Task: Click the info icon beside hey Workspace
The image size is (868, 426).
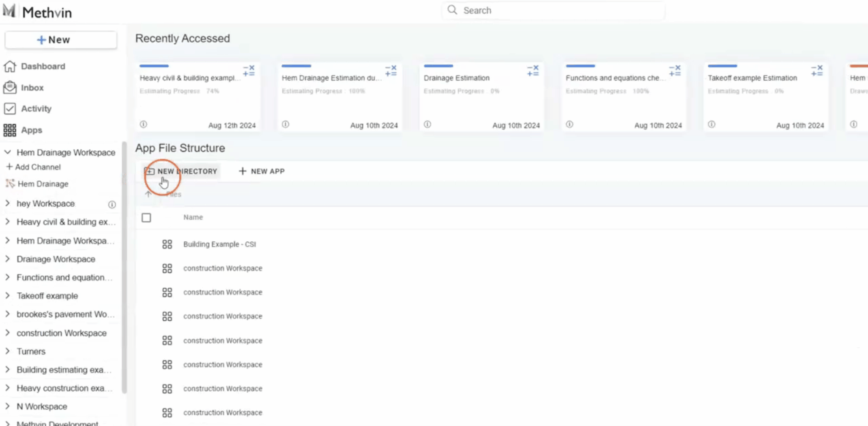Action: (x=112, y=204)
